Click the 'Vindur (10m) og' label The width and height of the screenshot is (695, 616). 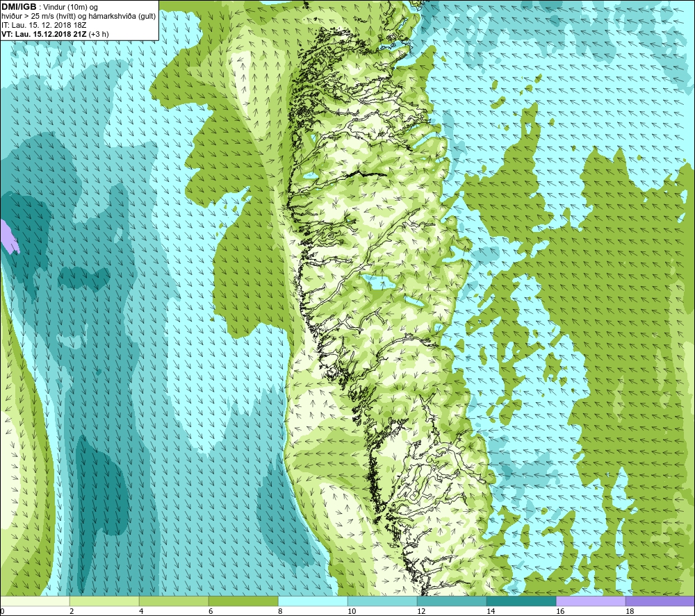point(70,8)
